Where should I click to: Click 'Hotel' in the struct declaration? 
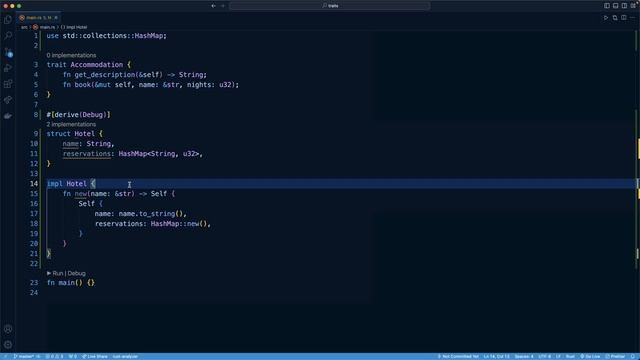(84, 134)
